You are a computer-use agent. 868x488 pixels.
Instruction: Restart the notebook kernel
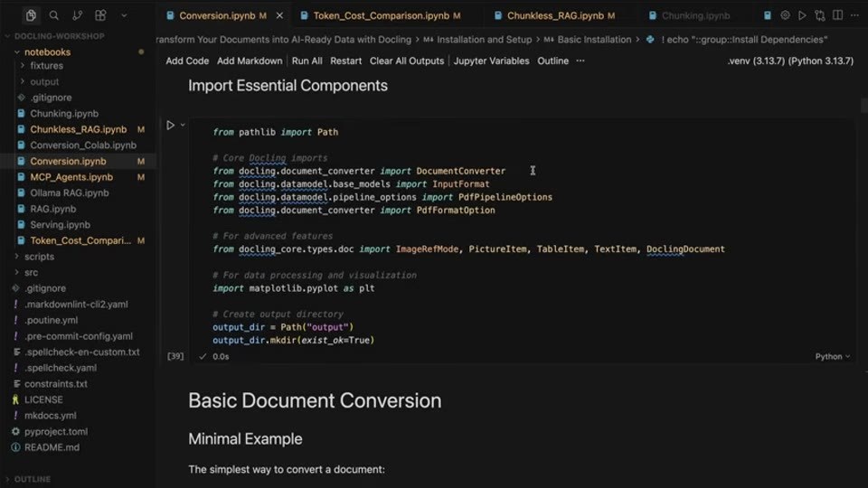tap(345, 61)
